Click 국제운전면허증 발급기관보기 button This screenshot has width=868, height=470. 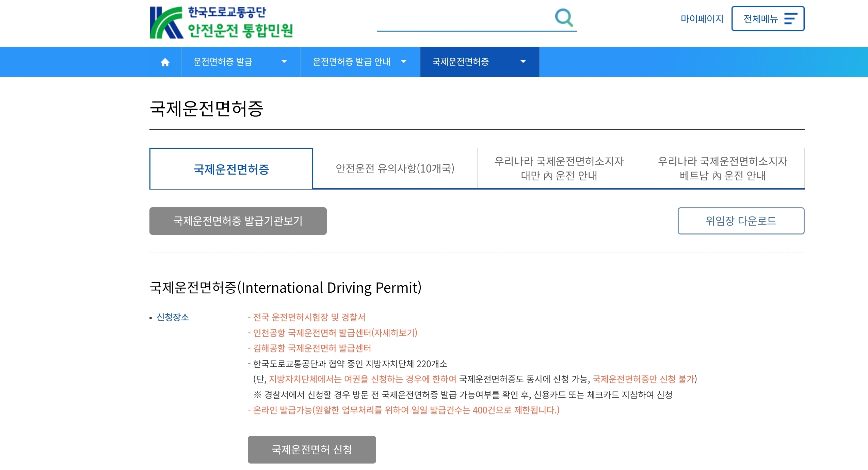click(238, 221)
